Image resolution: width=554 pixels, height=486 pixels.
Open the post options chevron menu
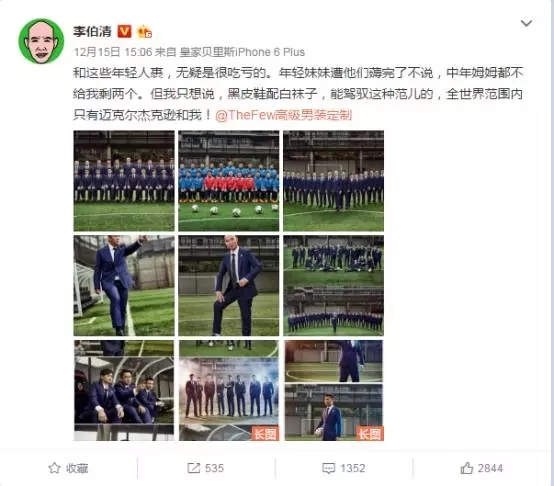coord(526,23)
